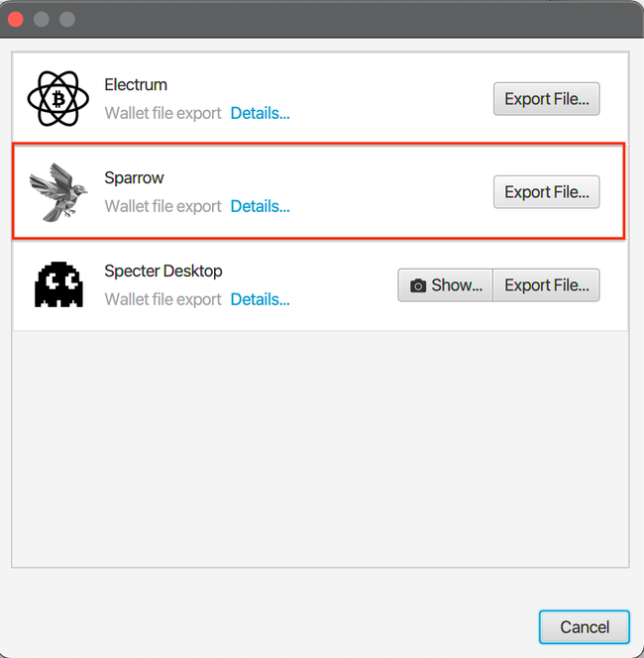The height and width of the screenshot is (658, 644).
Task: Open Details link for Electrum export
Action: click(x=260, y=113)
